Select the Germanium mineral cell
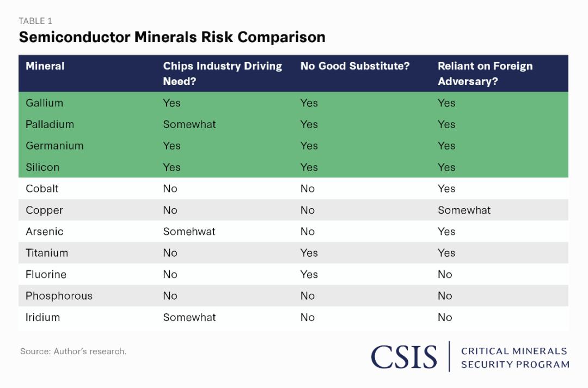The width and height of the screenshot is (588, 388). (54, 146)
